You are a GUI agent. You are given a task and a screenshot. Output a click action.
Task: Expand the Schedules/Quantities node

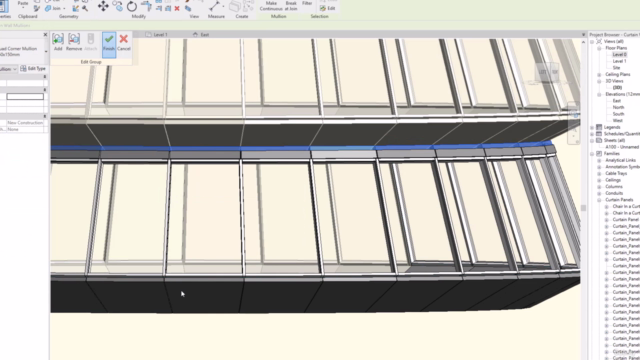592,134
